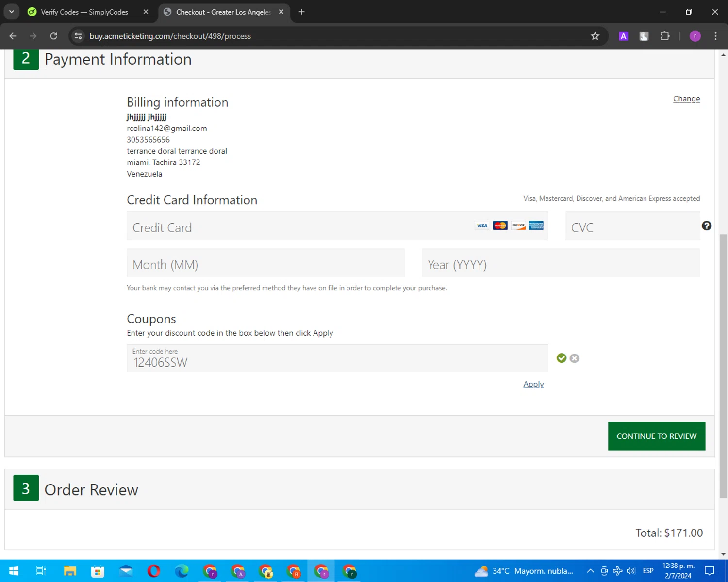Switch to Chrome with purple A badge
728x582 pixels.
pyautogui.click(x=238, y=571)
